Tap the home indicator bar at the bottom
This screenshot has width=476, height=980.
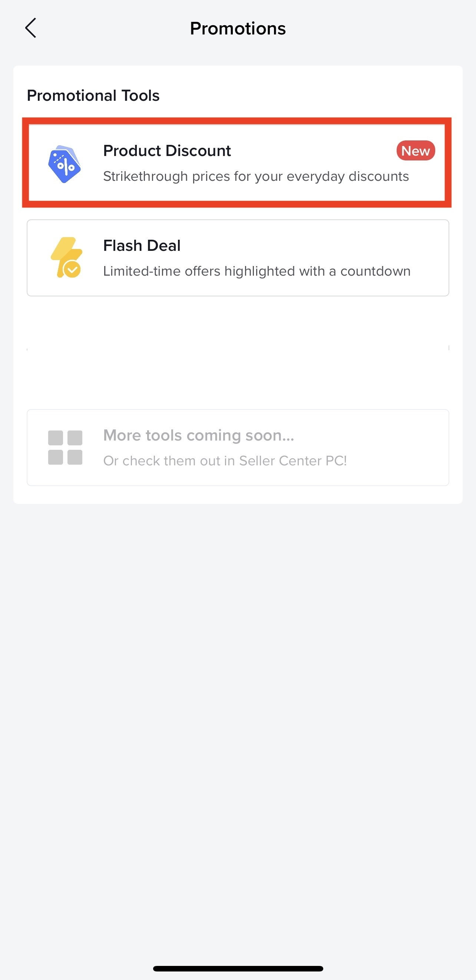coord(238,968)
